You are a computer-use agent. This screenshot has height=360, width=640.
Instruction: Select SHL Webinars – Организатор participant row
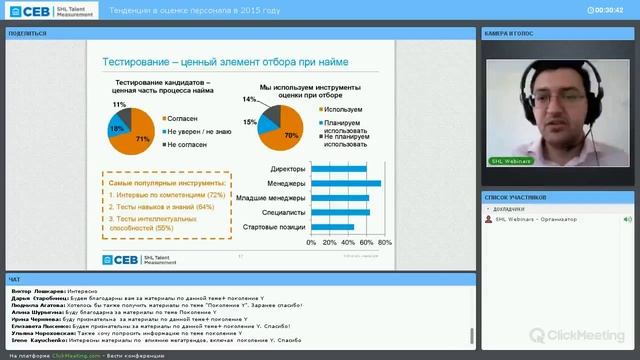tap(558, 220)
